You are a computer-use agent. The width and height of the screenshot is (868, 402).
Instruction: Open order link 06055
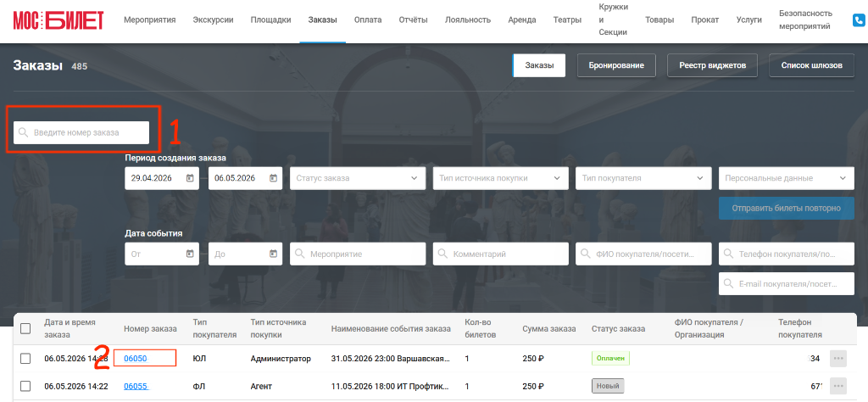pos(136,386)
